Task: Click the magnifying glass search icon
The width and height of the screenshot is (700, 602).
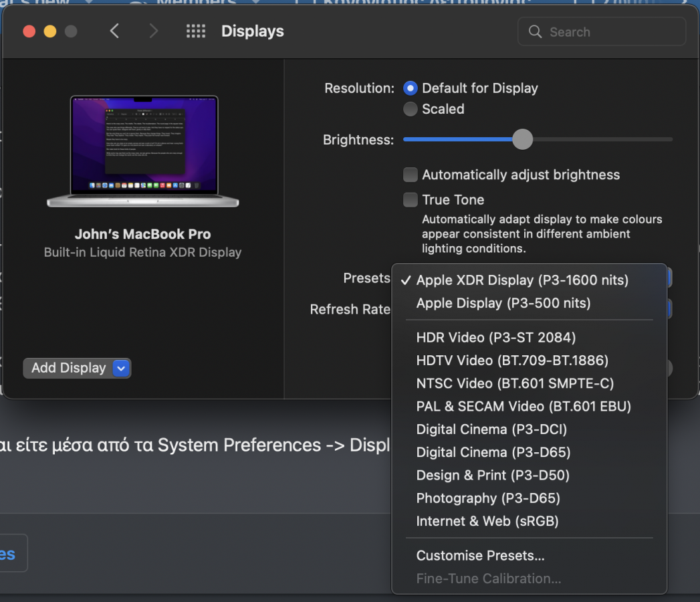Action: tap(535, 32)
